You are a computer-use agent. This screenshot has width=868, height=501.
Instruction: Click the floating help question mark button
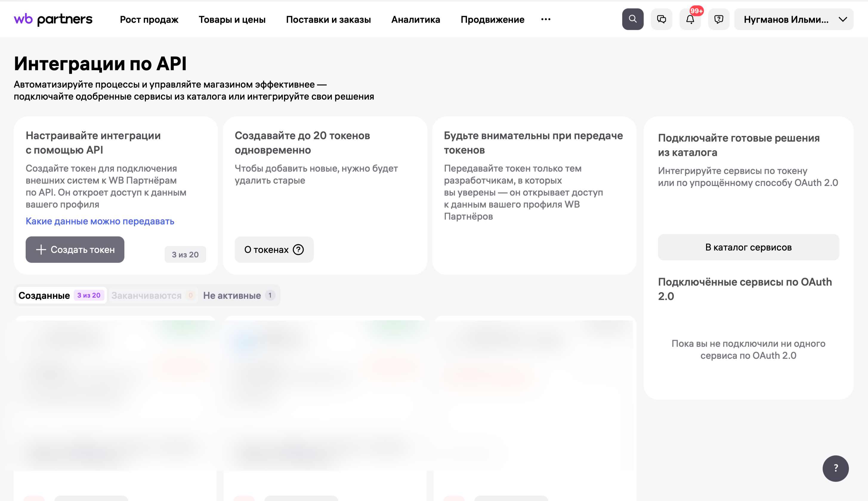pos(835,468)
